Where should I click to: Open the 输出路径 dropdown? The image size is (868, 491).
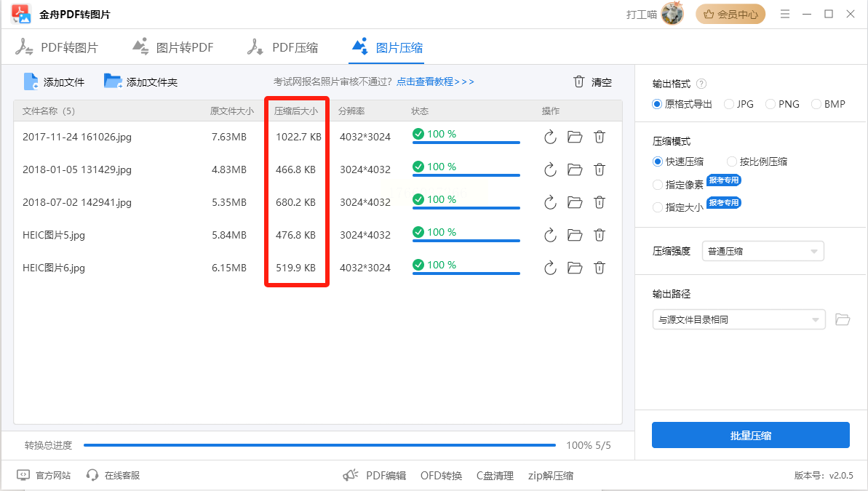click(x=738, y=319)
